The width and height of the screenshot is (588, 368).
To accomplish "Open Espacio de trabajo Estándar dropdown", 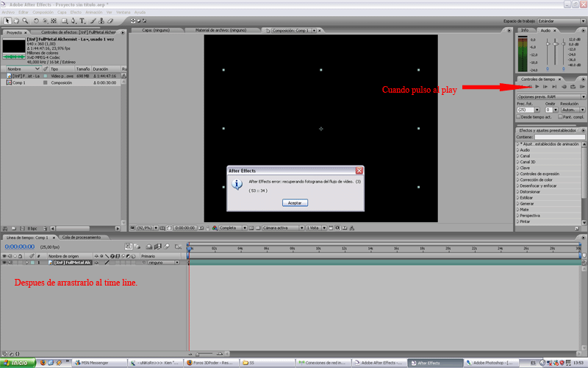I will coord(562,21).
